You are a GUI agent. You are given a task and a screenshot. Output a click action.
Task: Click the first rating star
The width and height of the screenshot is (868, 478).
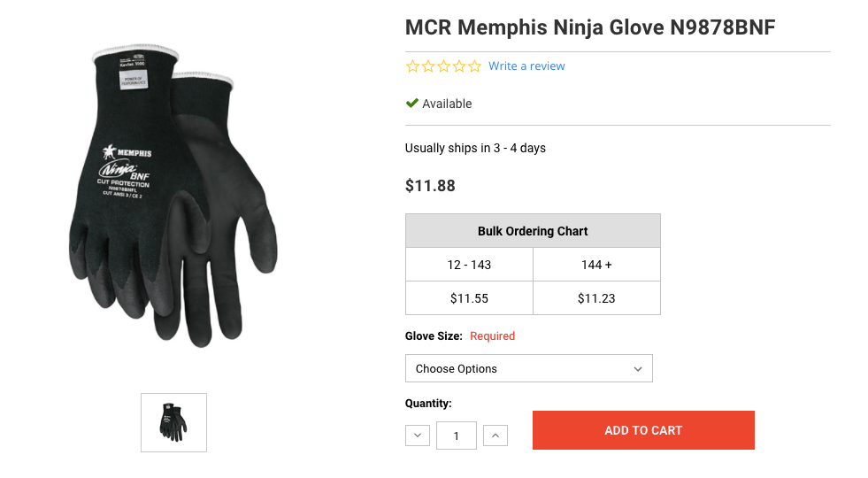click(412, 66)
